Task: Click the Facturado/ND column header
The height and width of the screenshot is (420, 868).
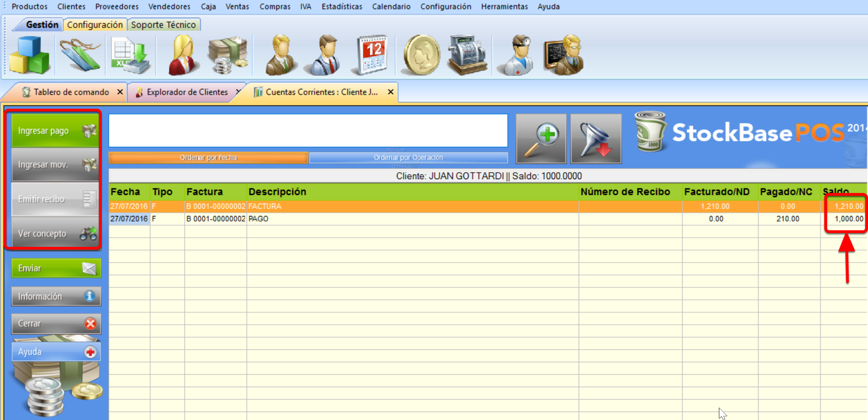Action: point(720,192)
